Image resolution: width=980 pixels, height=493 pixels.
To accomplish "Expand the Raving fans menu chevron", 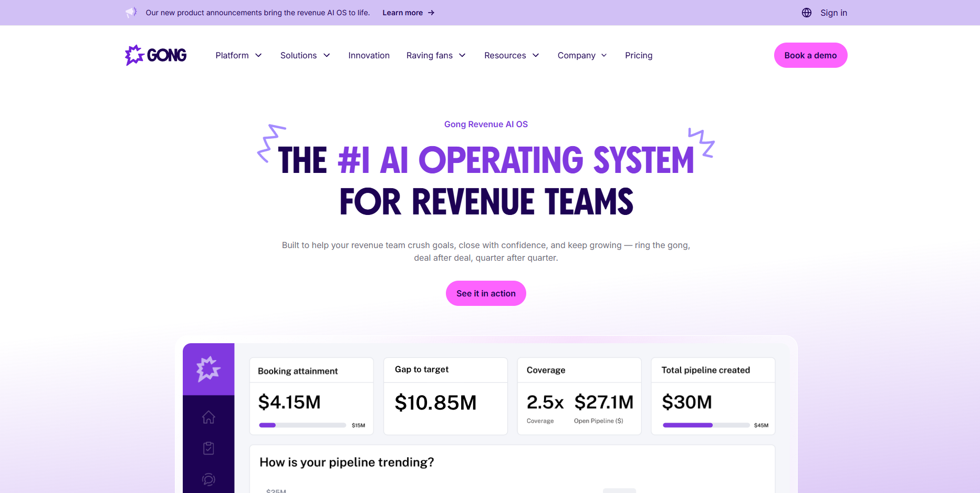I will [462, 55].
